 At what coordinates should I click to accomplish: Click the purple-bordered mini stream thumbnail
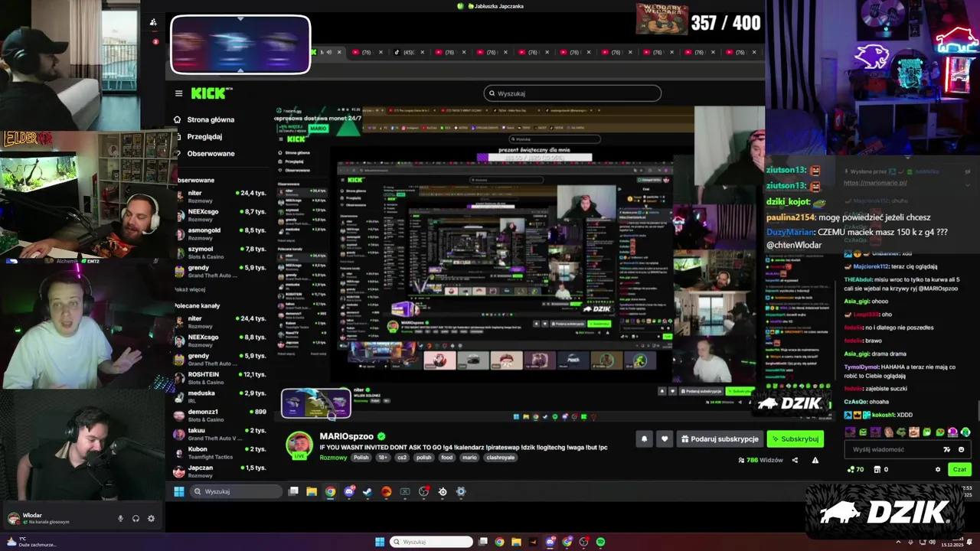[x=316, y=403]
